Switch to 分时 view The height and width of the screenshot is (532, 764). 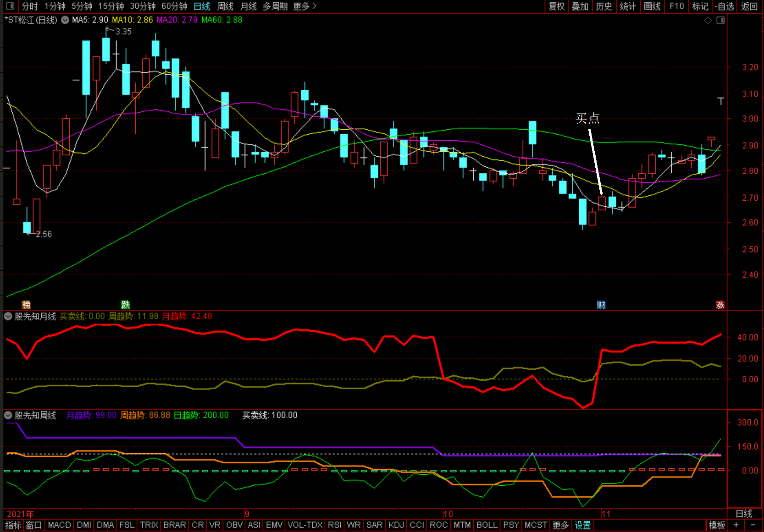(x=30, y=6)
